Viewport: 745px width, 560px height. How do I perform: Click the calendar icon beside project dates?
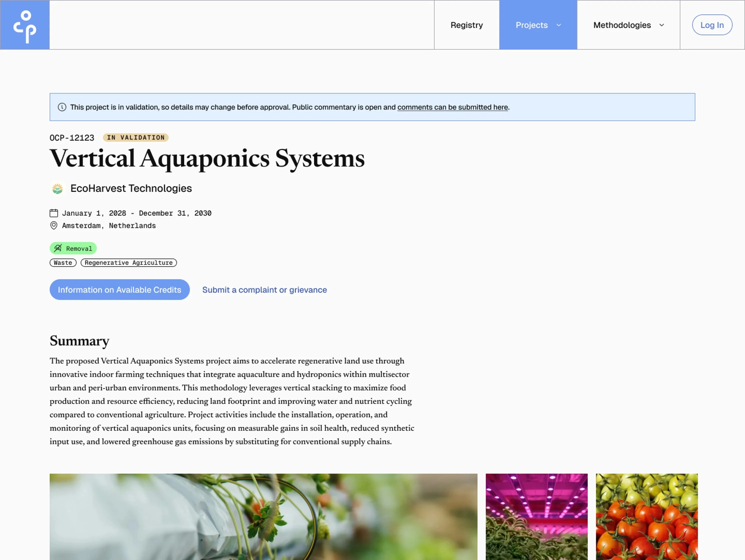pos(53,213)
